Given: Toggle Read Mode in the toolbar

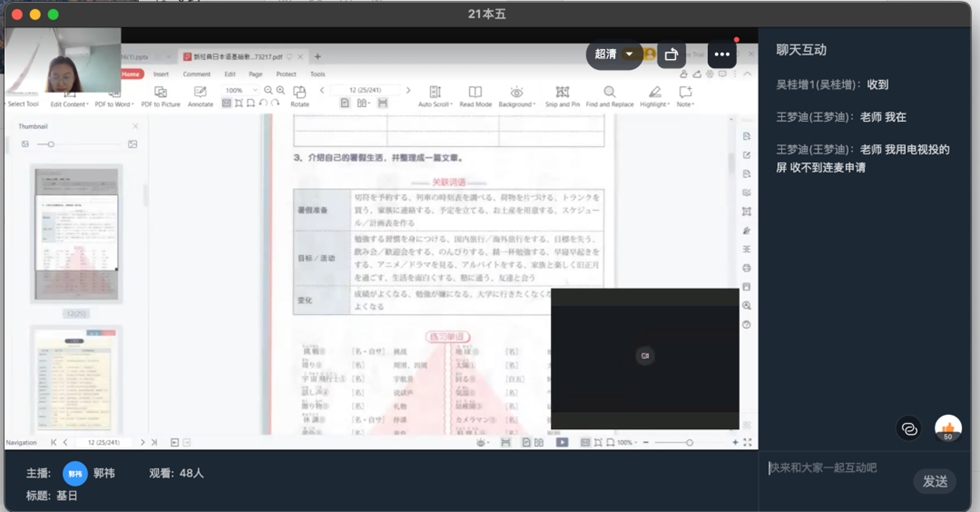Looking at the screenshot, I should coord(475,92).
